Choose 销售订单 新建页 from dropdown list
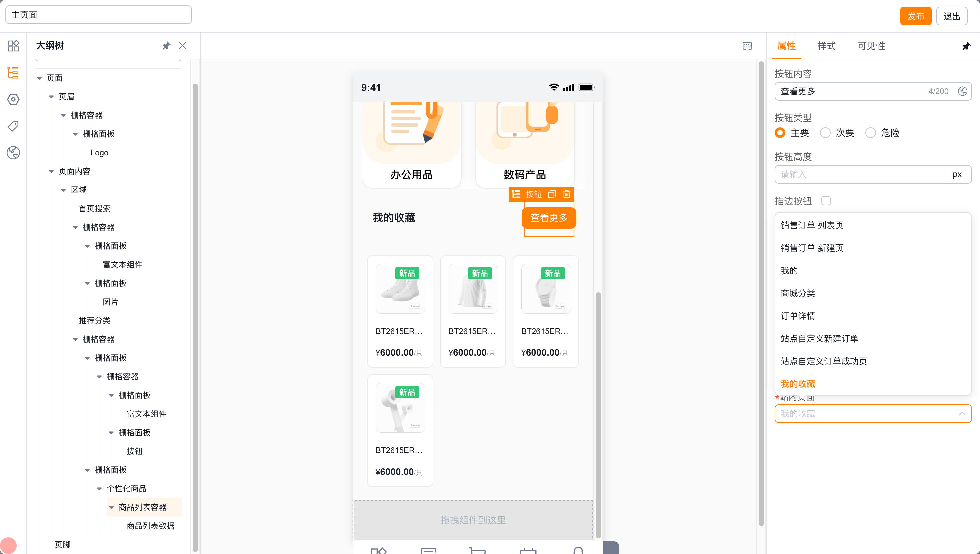 click(873, 248)
